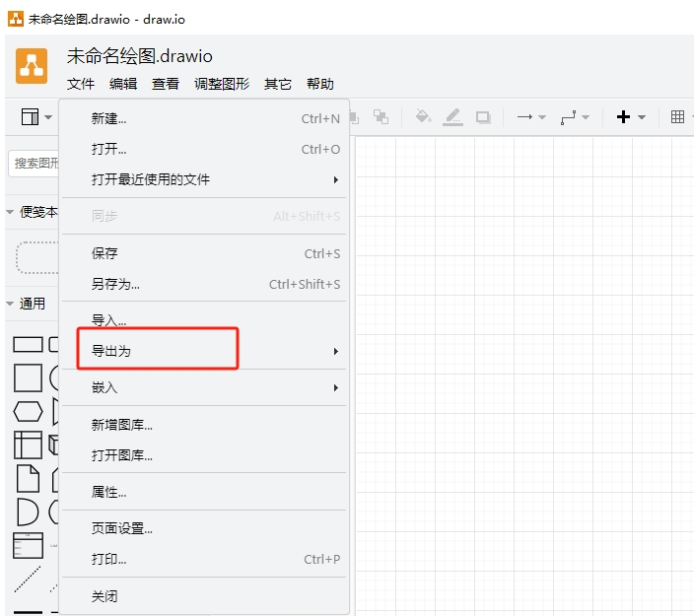Select the hexagon shape in 通用 library

pos(28,412)
